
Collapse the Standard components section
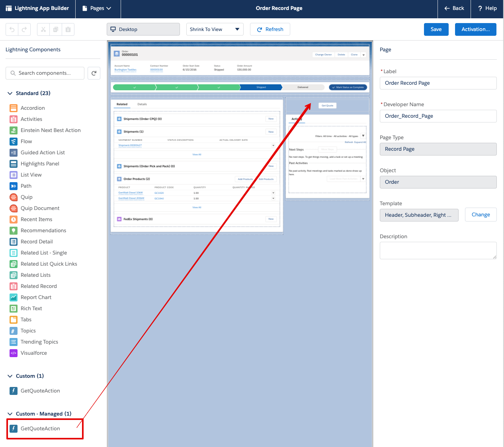tap(10, 93)
